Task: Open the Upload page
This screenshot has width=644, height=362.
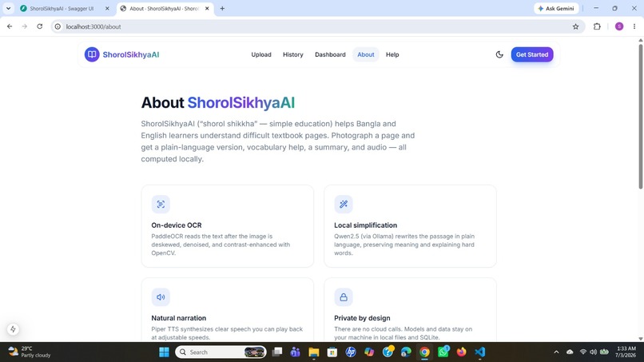Action: (261, 54)
